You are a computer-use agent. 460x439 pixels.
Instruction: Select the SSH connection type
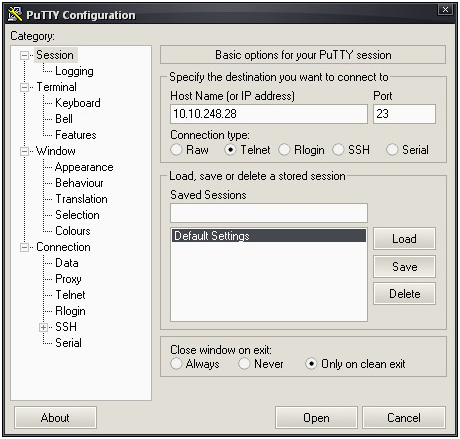coord(338,150)
